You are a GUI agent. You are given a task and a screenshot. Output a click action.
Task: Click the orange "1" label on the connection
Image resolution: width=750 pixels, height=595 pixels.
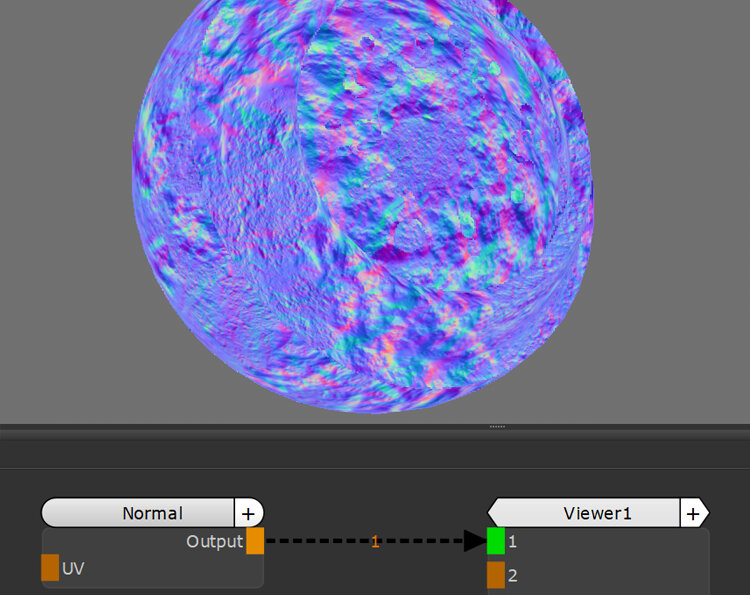(375, 541)
